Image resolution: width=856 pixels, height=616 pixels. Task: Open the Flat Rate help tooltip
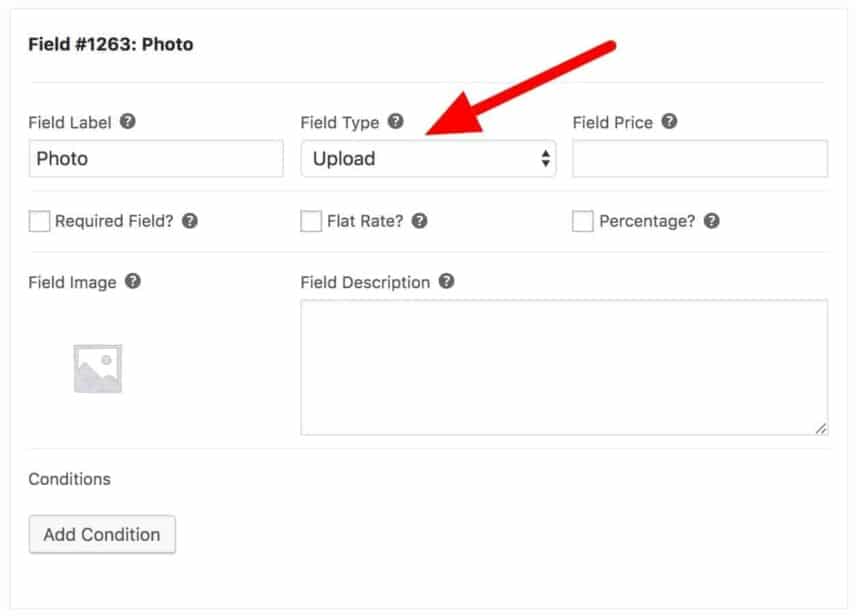pos(419,221)
